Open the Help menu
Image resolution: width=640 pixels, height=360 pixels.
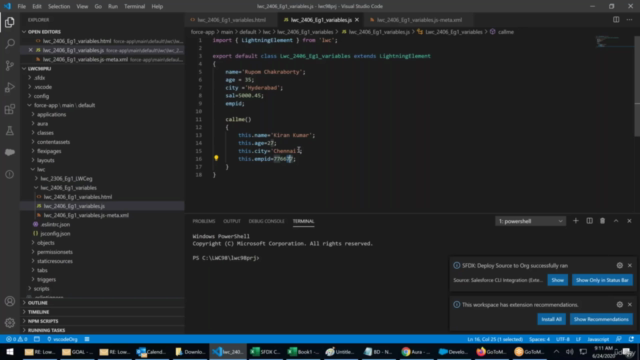coord(157,7)
